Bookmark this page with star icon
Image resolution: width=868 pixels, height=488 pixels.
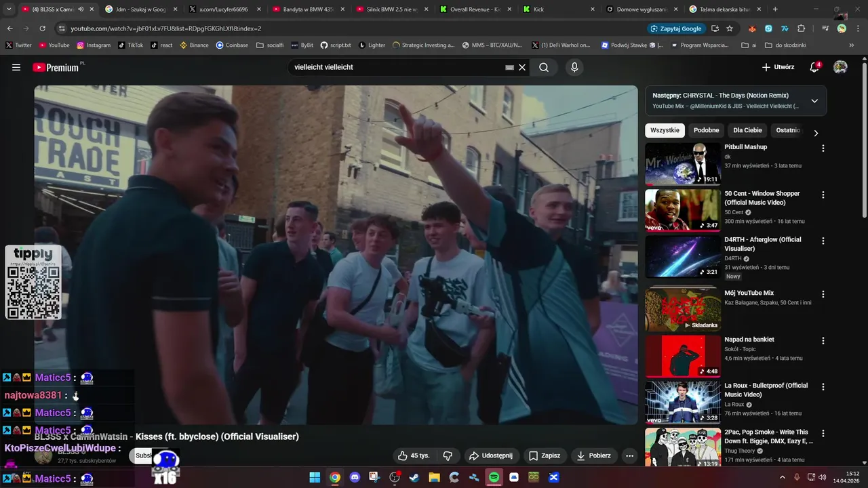point(730,28)
